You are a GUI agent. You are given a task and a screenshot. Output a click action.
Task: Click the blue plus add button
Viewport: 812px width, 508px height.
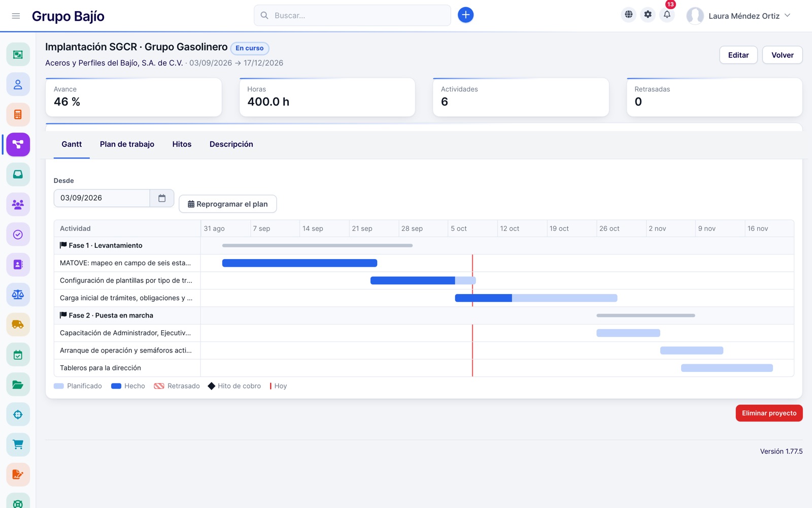[465, 15]
